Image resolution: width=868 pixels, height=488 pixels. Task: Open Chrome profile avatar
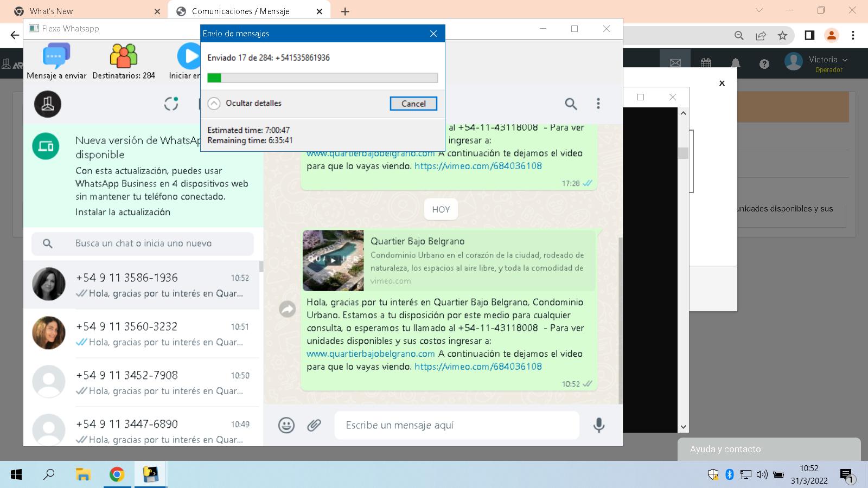(x=831, y=35)
